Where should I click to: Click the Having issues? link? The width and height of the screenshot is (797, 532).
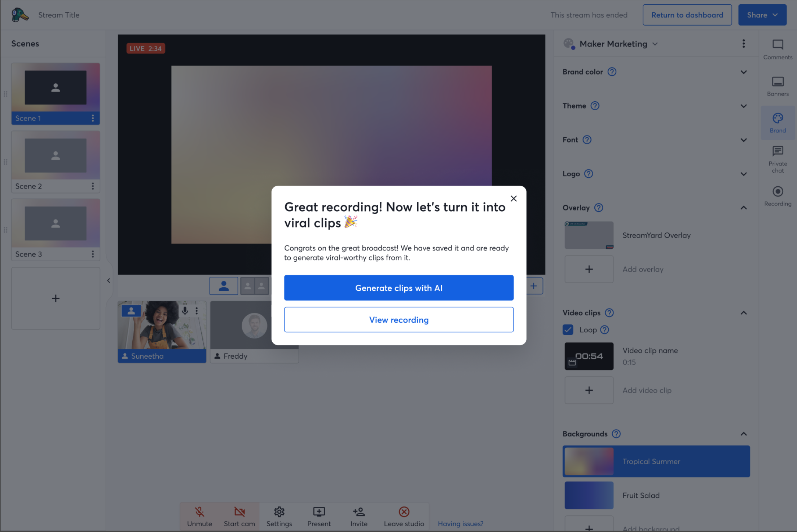(x=461, y=524)
